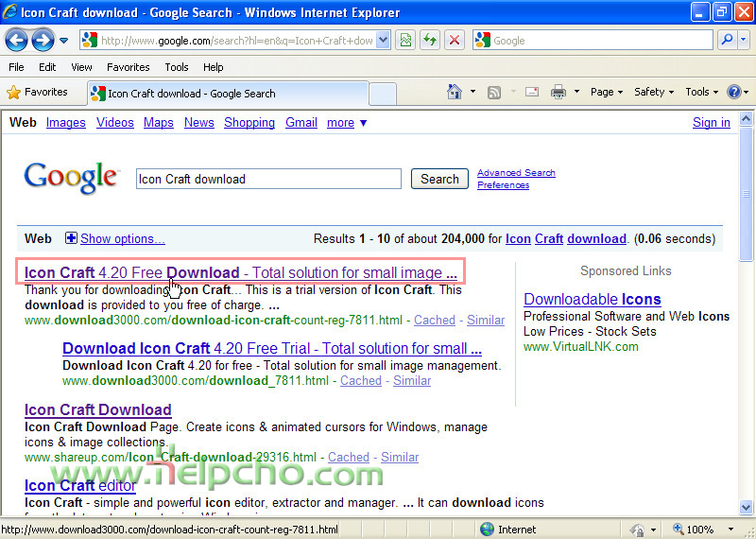
Task: Stop loading with the red X icon
Action: (x=455, y=41)
